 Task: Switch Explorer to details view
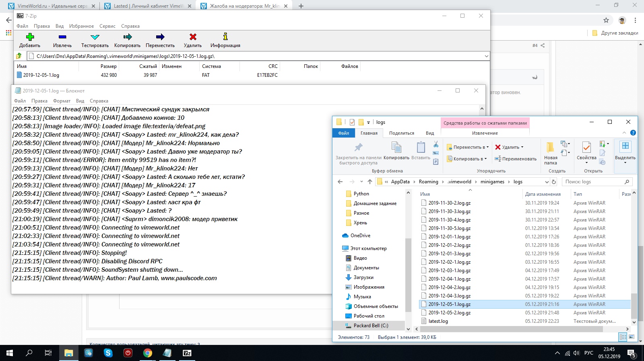tap(623, 337)
